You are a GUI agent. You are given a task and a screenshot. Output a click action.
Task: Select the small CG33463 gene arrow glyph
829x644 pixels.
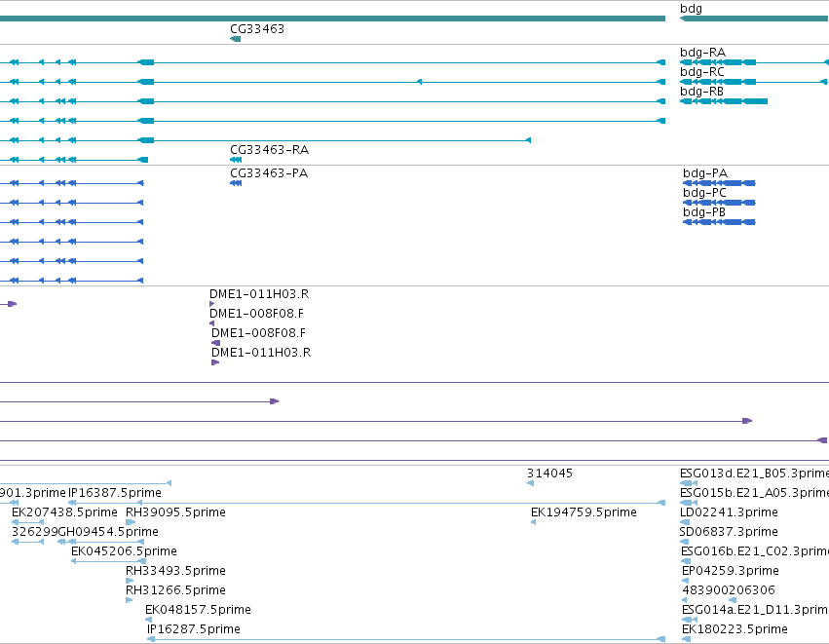(236, 39)
